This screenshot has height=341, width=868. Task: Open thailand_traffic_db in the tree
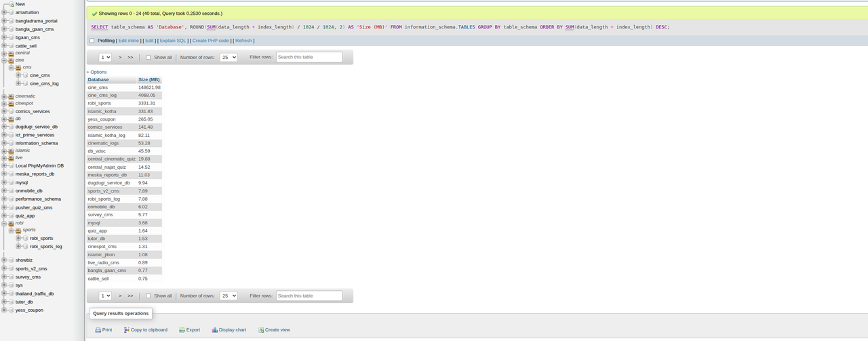tap(35, 294)
